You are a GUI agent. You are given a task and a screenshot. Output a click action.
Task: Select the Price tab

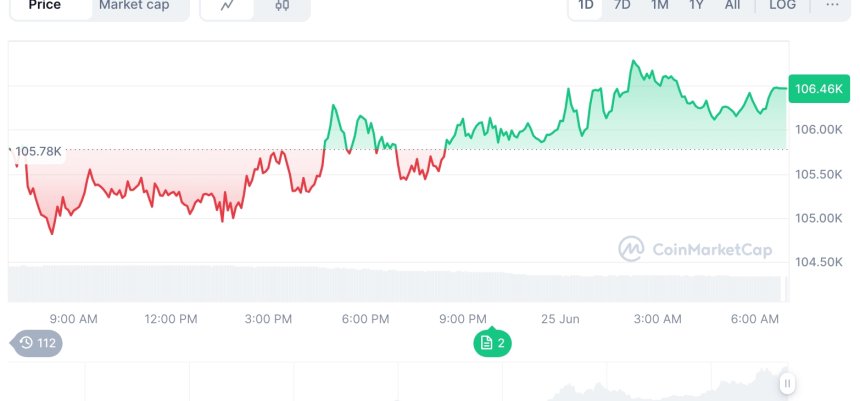coord(45,6)
